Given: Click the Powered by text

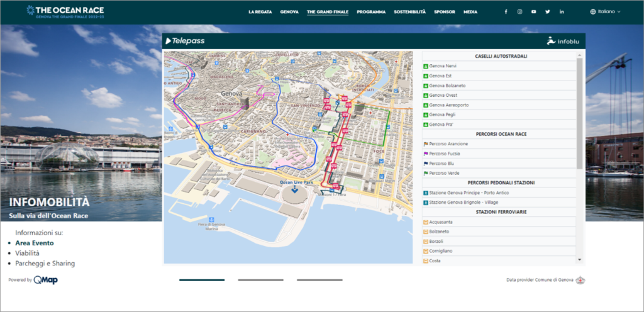Looking at the screenshot, I should 20,280.
